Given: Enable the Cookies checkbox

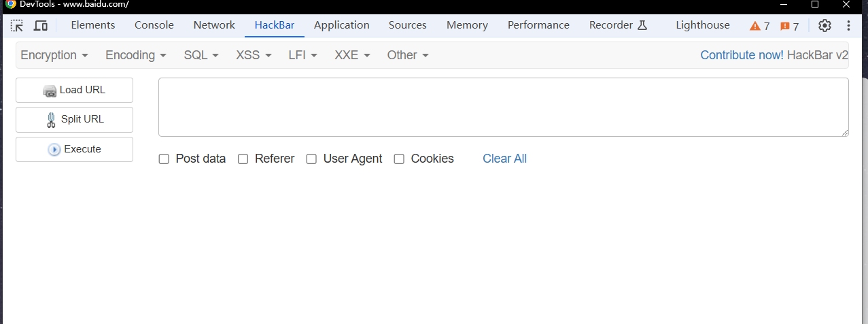Looking at the screenshot, I should click(399, 159).
